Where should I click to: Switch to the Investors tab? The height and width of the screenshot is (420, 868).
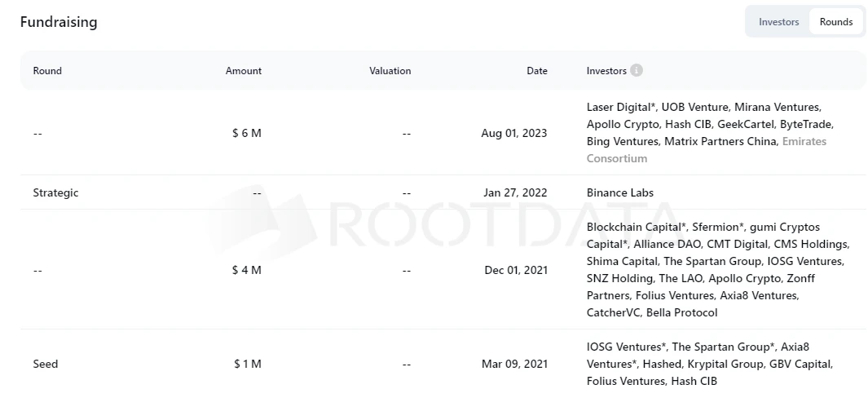(778, 22)
